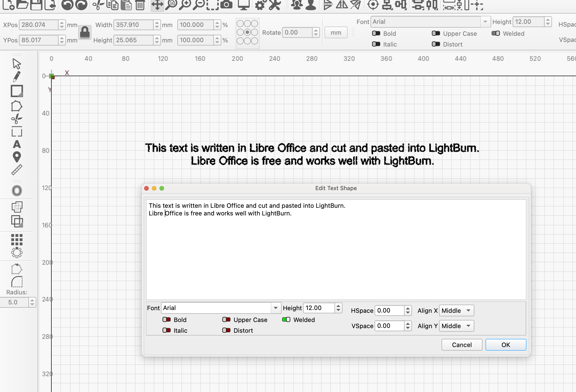576x392 pixels.
Task: Select the Draw Lines pencil tool
Action: 17,77
